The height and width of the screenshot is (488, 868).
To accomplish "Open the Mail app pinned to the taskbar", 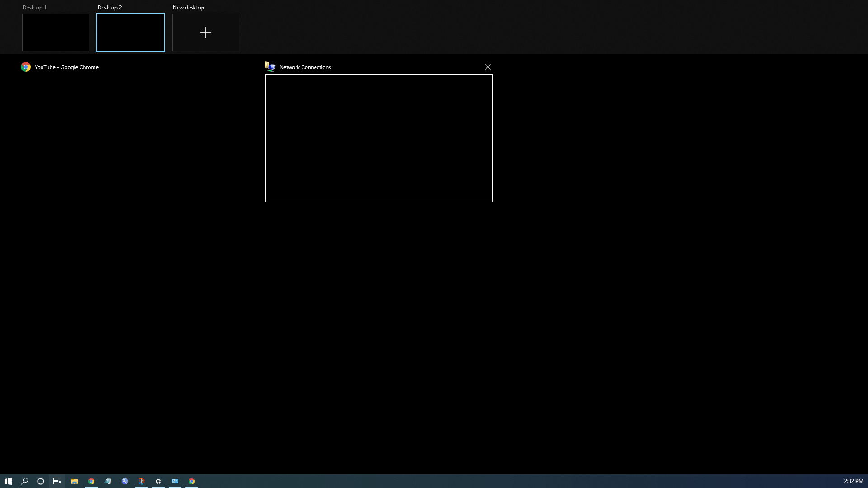I will [x=175, y=481].
